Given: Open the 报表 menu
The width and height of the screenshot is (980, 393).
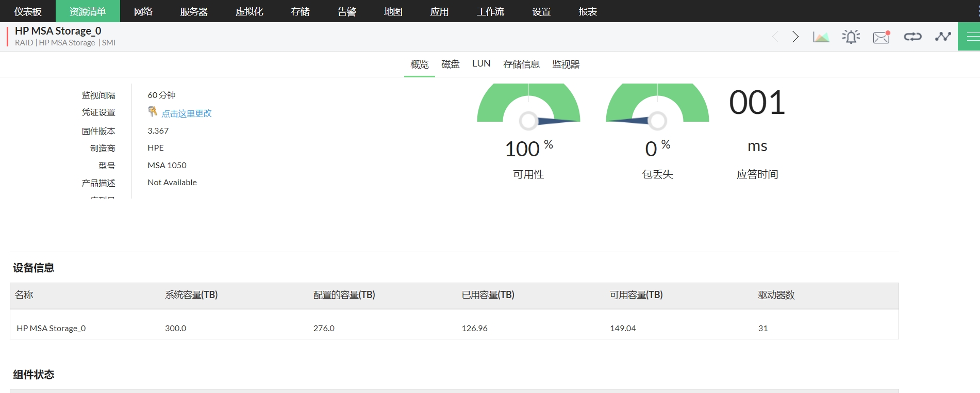Looking at the screenshot, I should click(588, 11).
